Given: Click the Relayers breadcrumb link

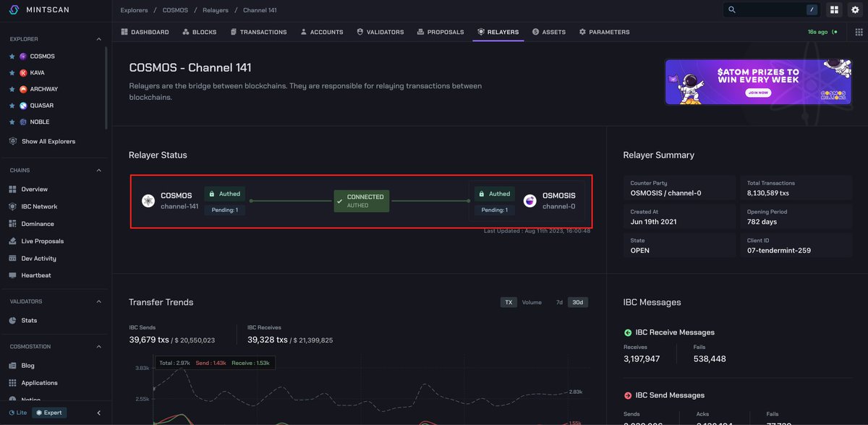Looking at the screenshot, I should pos(215,10).
